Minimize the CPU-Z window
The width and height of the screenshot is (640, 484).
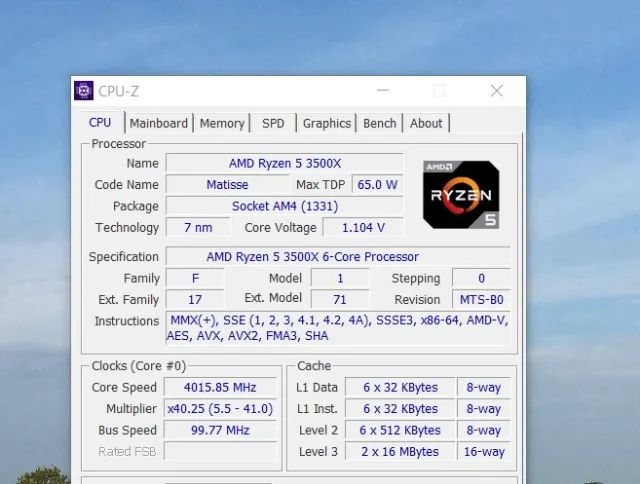pyautogui.click(x=382, y=91)
